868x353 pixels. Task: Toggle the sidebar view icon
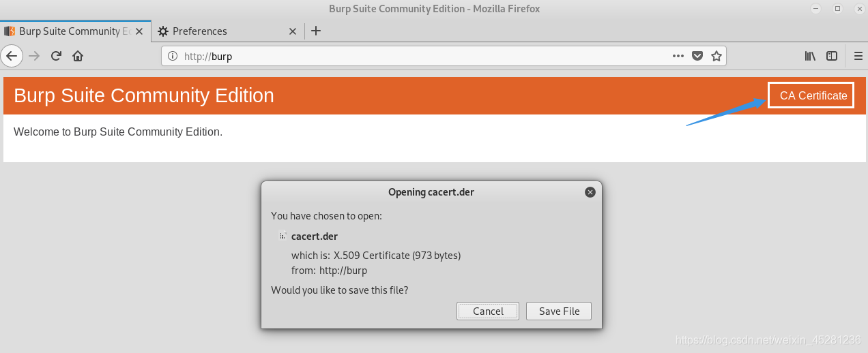832,56
